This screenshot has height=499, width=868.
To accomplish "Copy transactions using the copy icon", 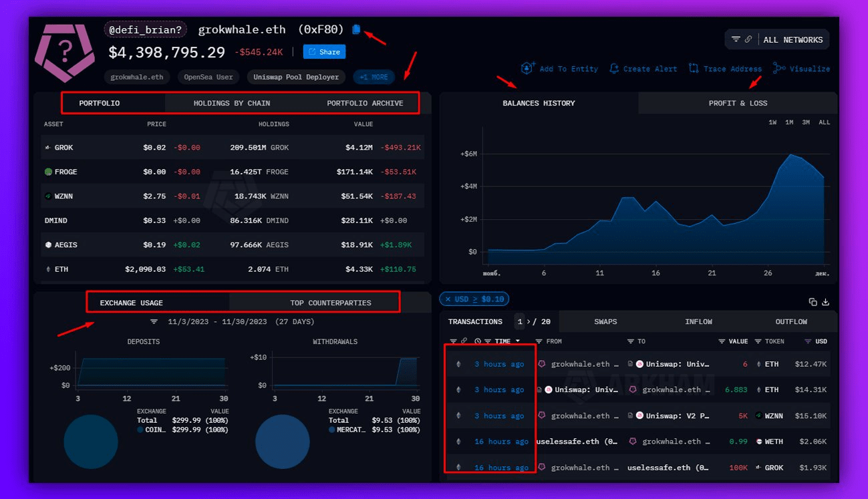I will click(x=813, y=302).
